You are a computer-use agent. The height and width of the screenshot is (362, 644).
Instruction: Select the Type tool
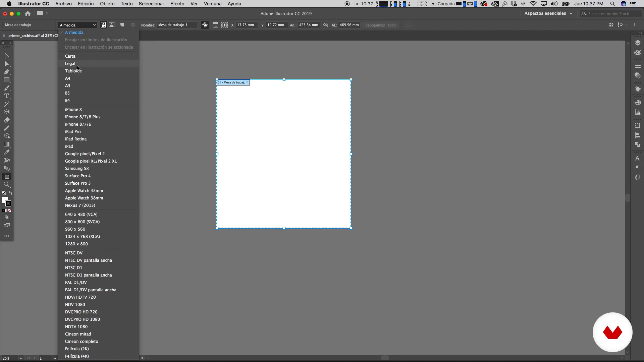(6, 96)
